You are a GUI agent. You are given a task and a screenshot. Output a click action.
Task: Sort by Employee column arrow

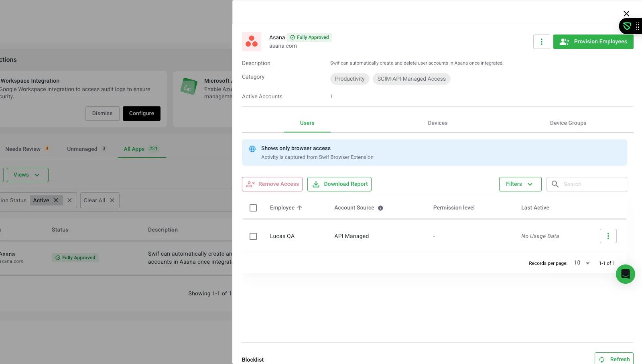300,208
